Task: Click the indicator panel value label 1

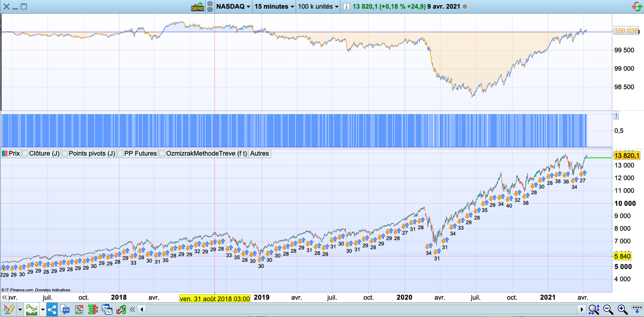Action: coord(616,116)
